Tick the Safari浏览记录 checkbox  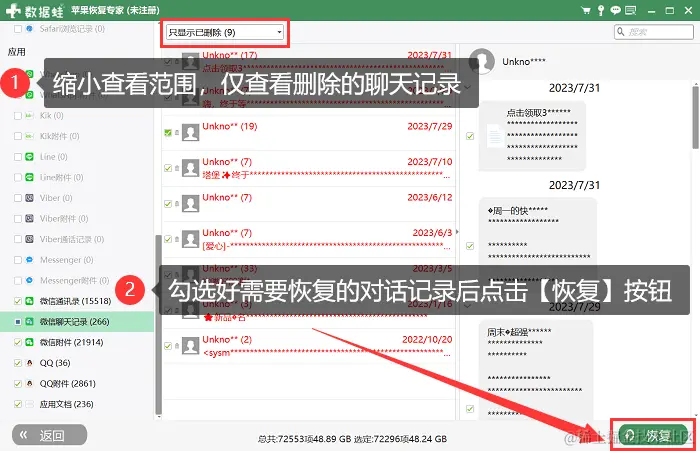(18, 29)
